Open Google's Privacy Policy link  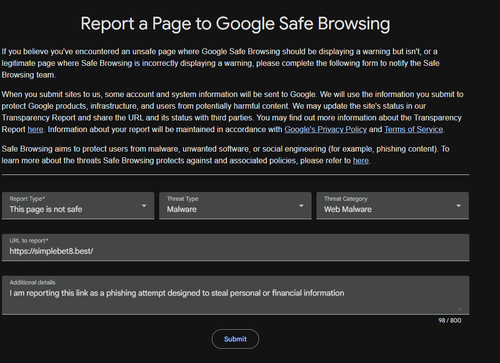325,129
